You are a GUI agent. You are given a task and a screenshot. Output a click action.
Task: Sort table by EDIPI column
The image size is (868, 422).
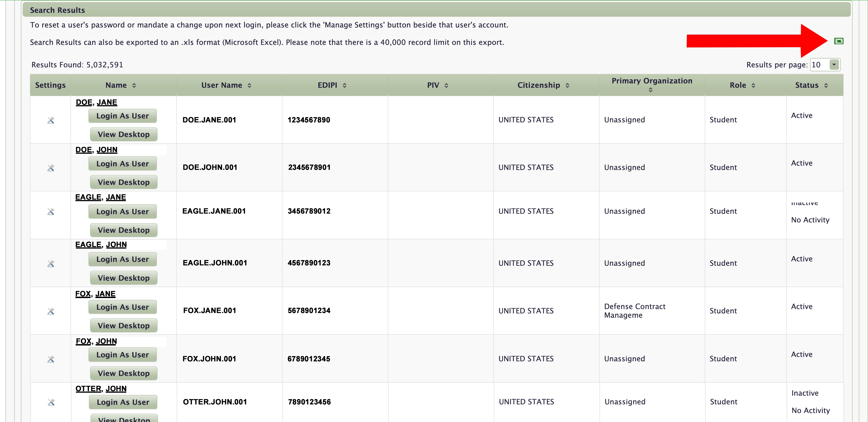pos(332,85)
